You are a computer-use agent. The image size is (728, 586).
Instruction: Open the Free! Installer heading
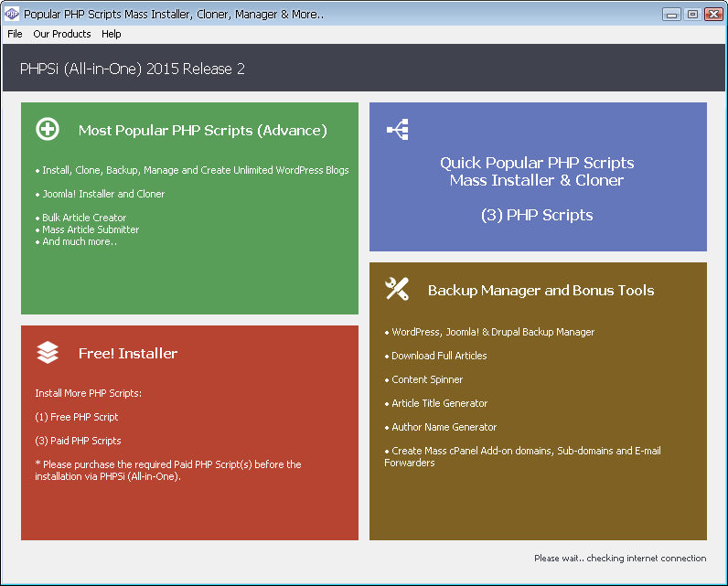click(128, 354)
